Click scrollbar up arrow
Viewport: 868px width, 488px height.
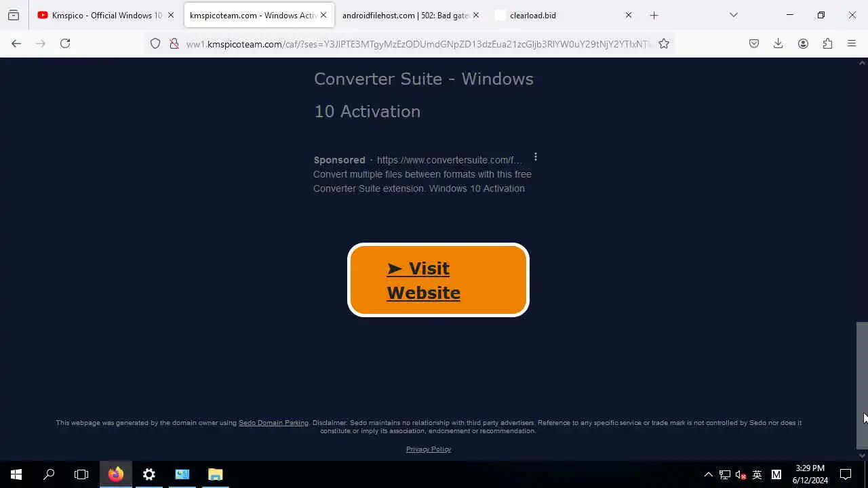pos(862,63)
